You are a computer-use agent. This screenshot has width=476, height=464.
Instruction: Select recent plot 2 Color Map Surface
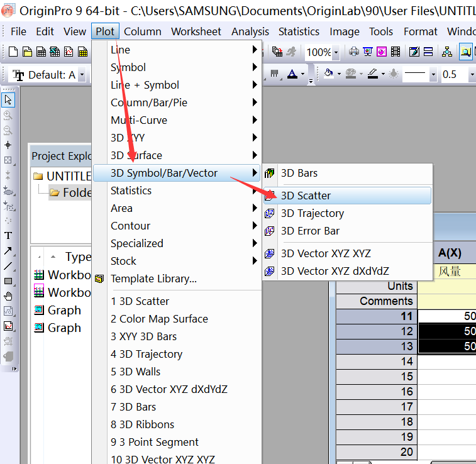(x=177, y=319)
